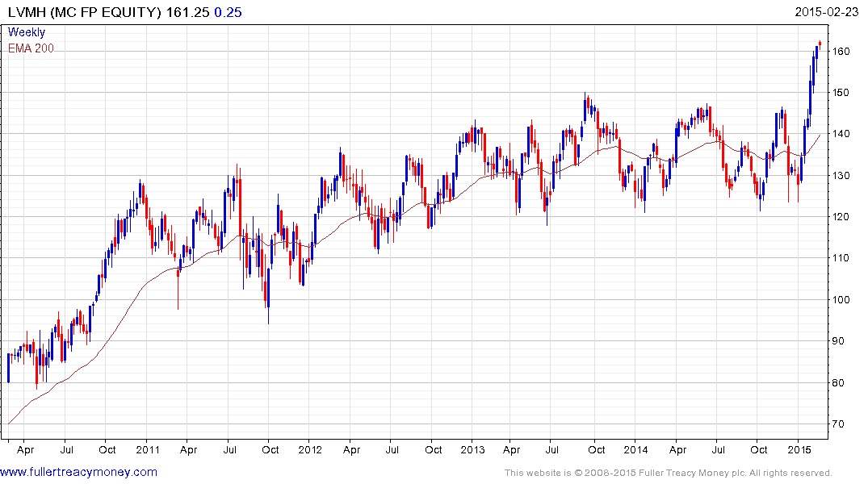Click the 2012 year label on time axis

[310, 449]
